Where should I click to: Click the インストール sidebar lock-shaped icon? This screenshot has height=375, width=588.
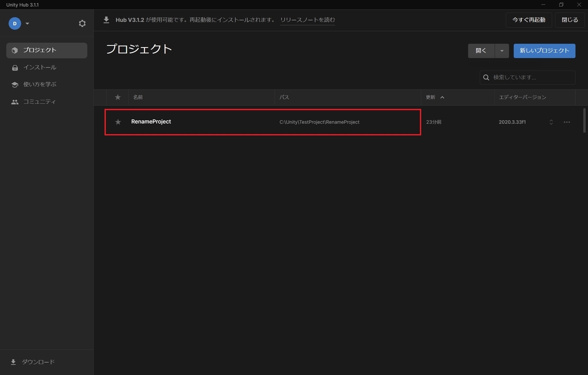[15, 68]
